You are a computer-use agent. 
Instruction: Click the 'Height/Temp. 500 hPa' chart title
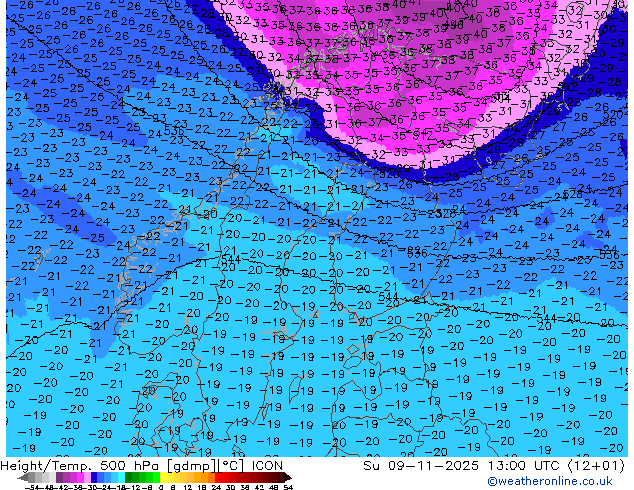pyautogui.click(x=79, y=466)
